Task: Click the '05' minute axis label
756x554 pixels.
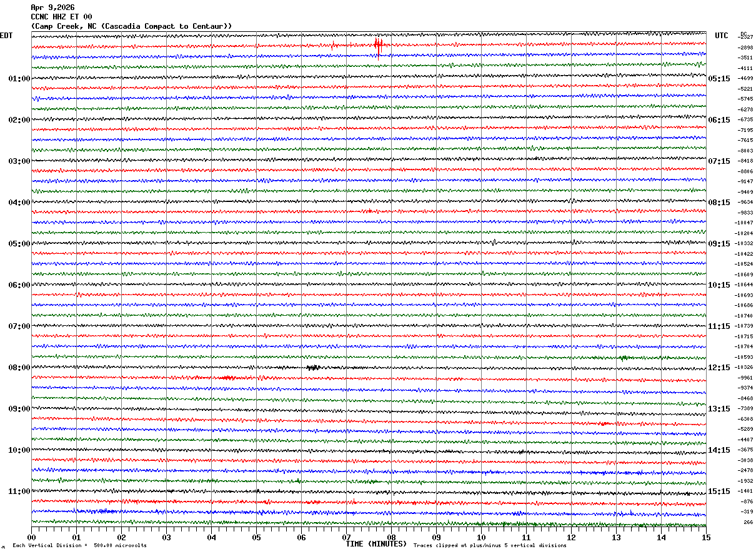Action: point(256,537)
